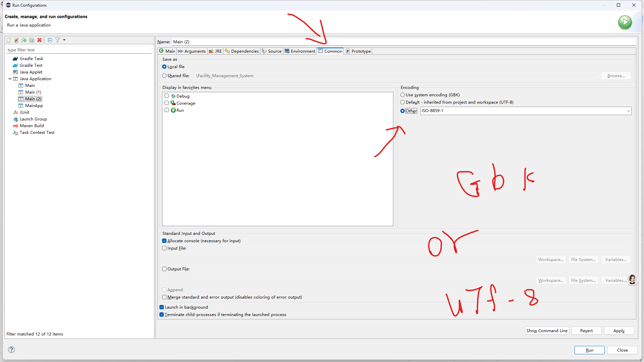
Task: Select the Shared file radio button
Action: 164,76
